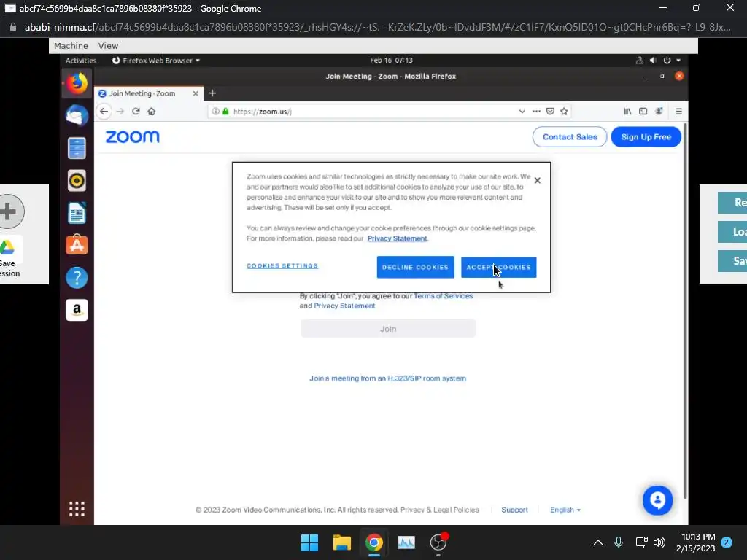The width and height of the screenshot is (747, 560).
Task: Show site information icon in address bar
Action: 215,112
